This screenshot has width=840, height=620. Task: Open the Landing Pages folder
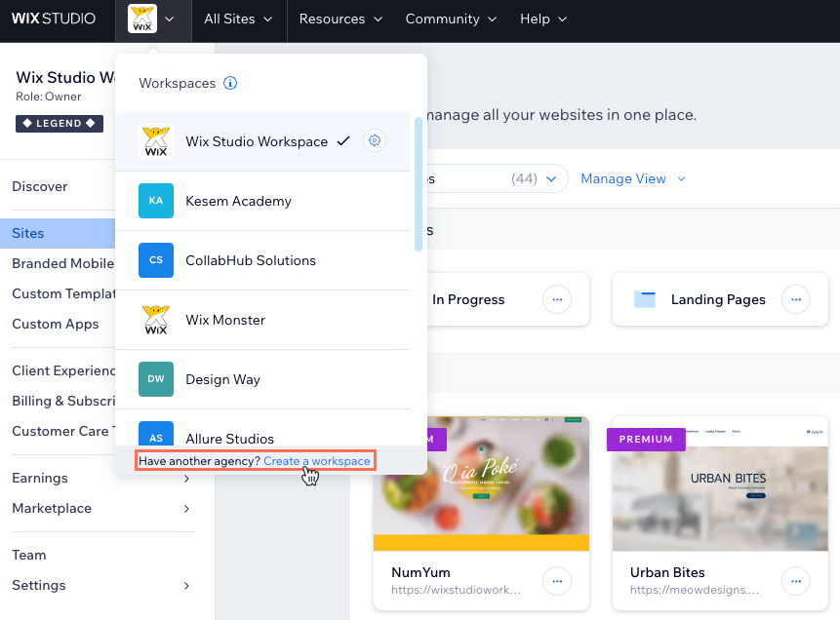tap(720, 299)
